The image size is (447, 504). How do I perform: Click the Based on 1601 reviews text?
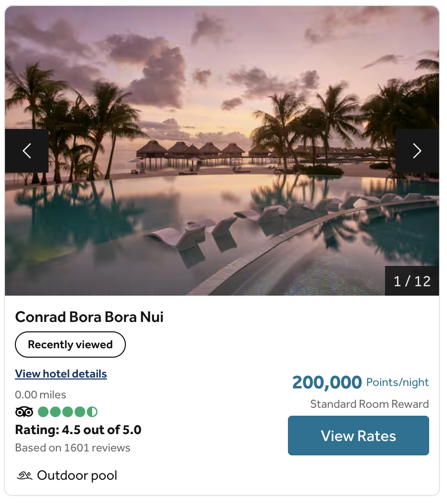click(73, 448)
